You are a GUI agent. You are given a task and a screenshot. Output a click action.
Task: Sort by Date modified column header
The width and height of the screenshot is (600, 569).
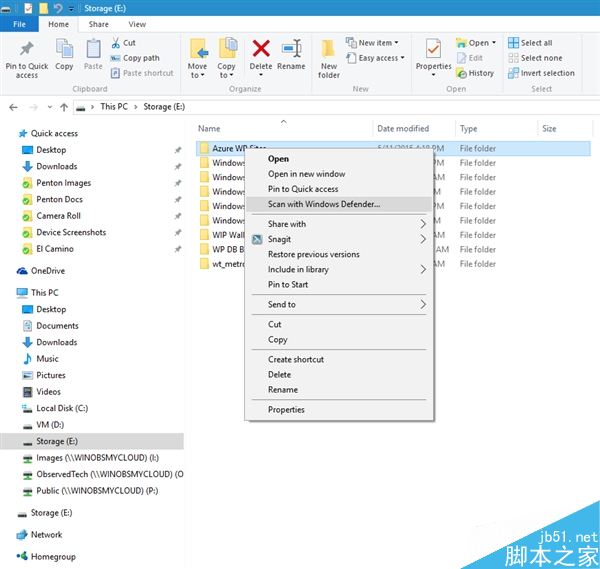point(403,129)
